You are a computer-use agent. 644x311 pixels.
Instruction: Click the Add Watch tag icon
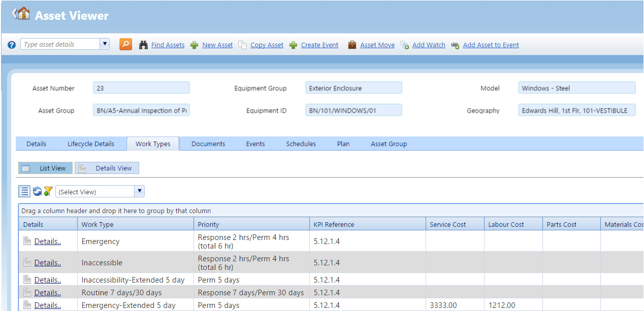(404, 45)
